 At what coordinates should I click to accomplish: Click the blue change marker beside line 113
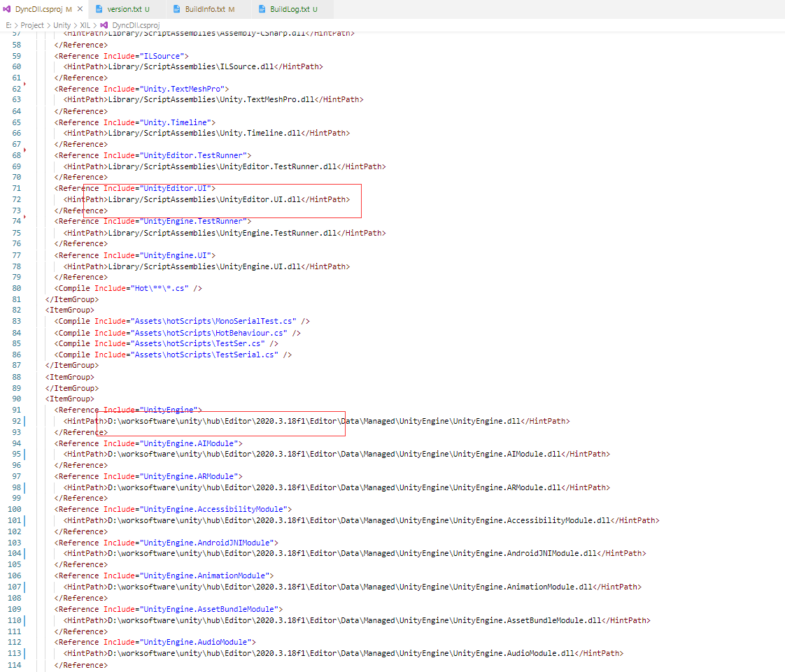(24, 653)
